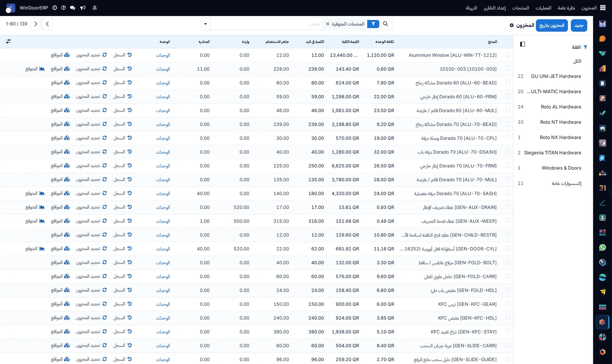Replenish stock for ALU-60-BEAD row

pos(91,83)
